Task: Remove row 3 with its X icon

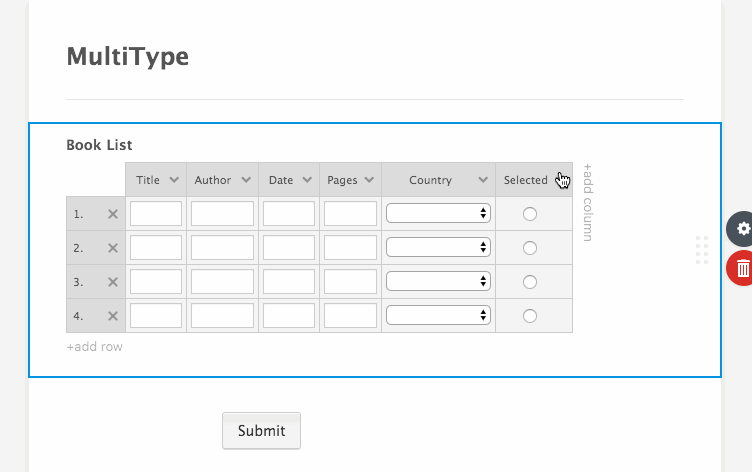Action: click(x=113, y=282)
